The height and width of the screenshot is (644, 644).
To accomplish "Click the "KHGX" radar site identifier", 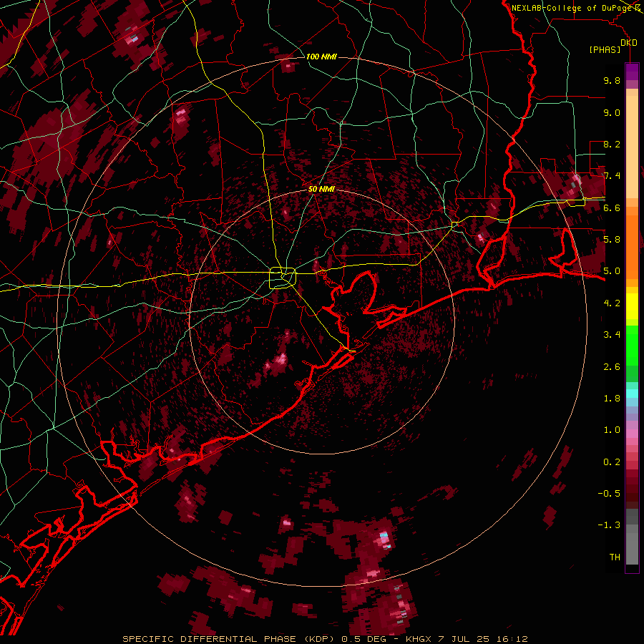I will pos(418,639).
